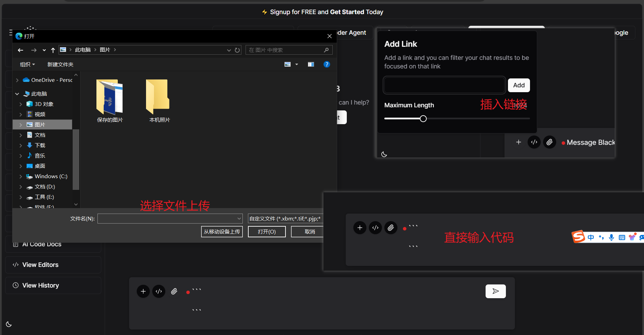Click 此电脑 in address breadcrumb

click(x=83, y=50)
